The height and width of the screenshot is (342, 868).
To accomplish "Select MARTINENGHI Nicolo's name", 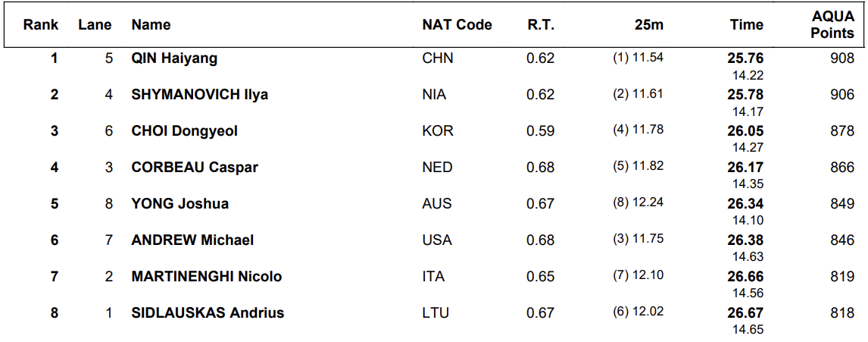I will [x=206, y=277].
